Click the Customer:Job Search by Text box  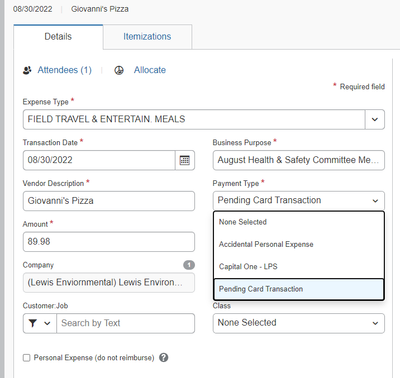(x=125, y=323)
